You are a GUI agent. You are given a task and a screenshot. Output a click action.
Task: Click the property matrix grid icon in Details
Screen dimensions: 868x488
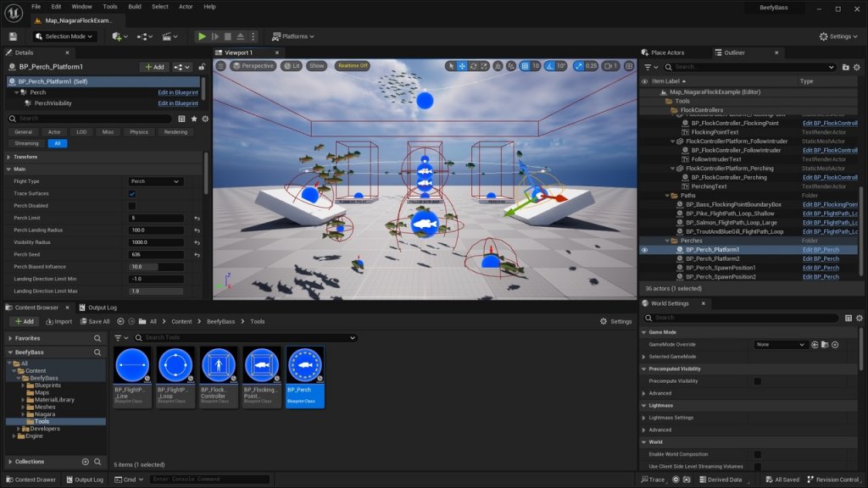[x=181, y=119]
